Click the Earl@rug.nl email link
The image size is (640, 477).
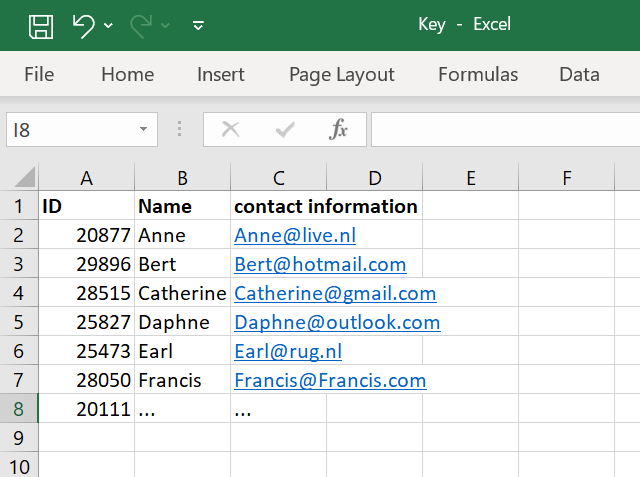click(x=288, y=352)
